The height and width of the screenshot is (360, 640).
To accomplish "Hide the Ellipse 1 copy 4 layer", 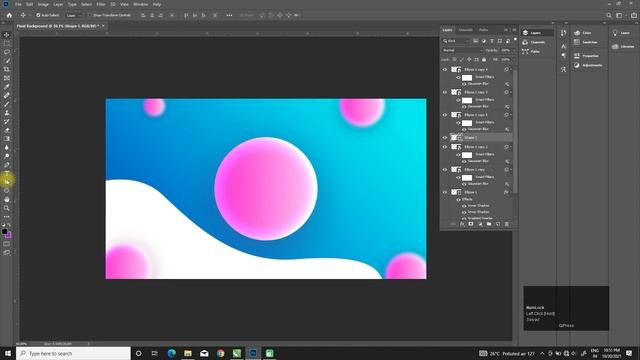I will 445,69.
